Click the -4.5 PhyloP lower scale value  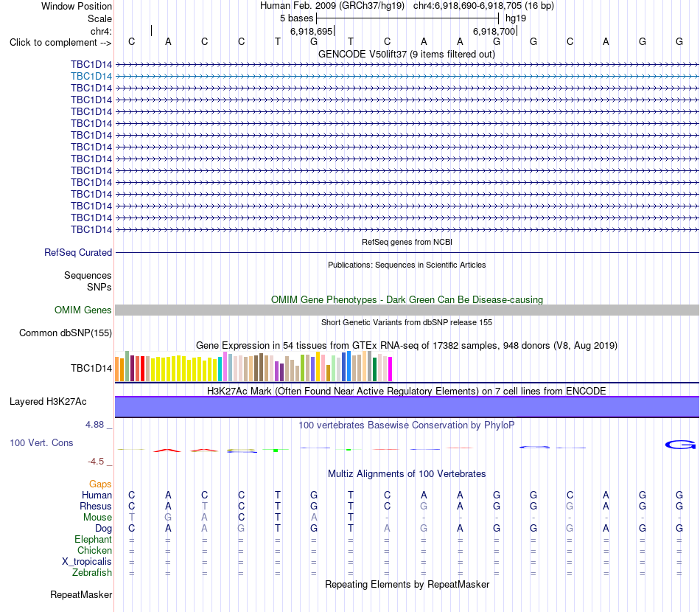click(x=96, y=461)
